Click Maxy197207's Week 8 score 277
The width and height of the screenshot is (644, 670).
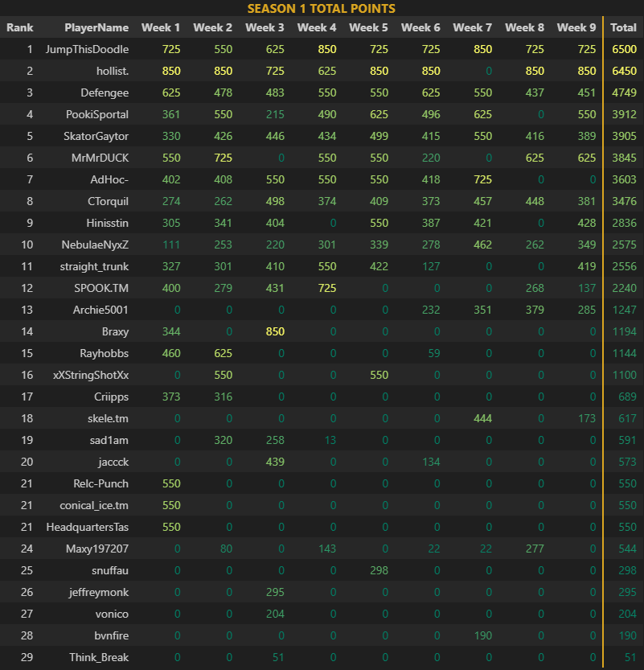click(x=535, y=549)
